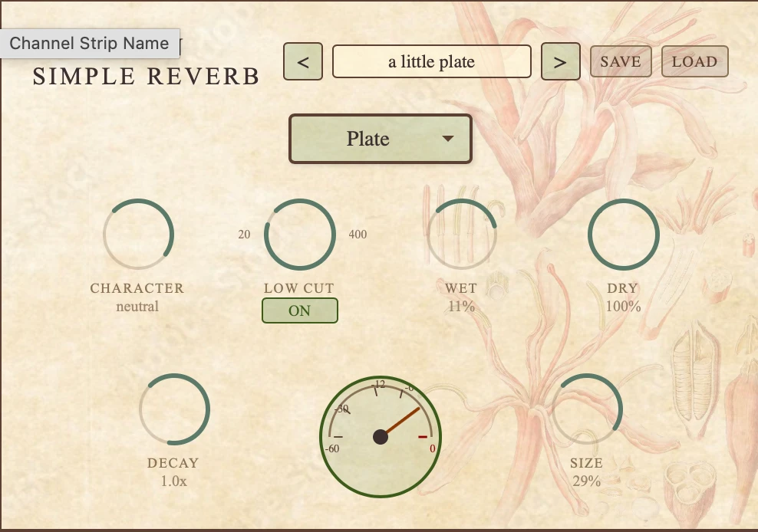Click the Size 29% value label
Image resolution: width=758 pixels, height=532 pixels.
coord(586,481)
